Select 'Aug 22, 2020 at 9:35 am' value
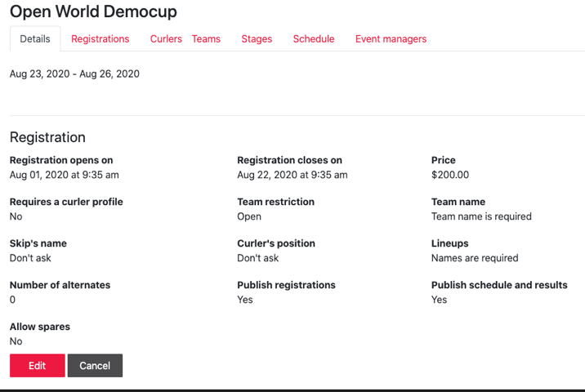585x392 pixels. (292, 175)
